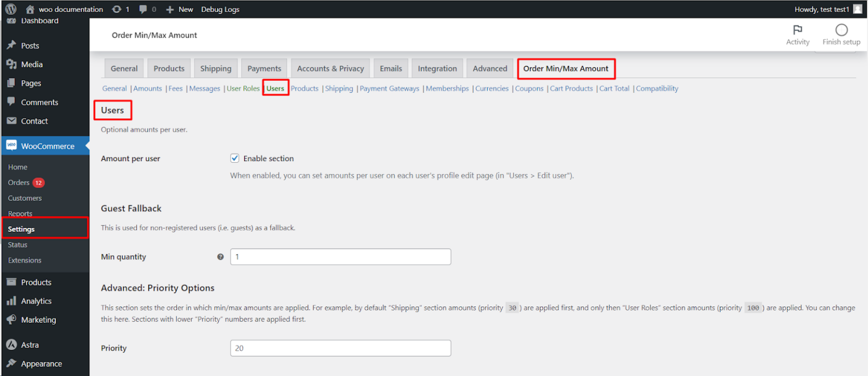This screenshot has width=868, height=376.
Task: Click the New (+) icon in the admin bar
Action: pyautogui.click(x=169, y=9)
